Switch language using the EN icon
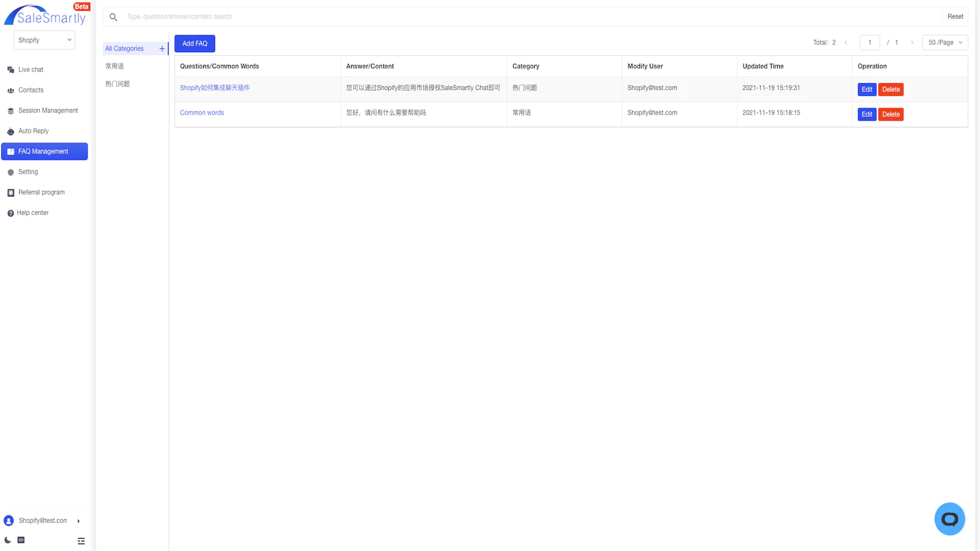980x551 pixels. [21, 540]
